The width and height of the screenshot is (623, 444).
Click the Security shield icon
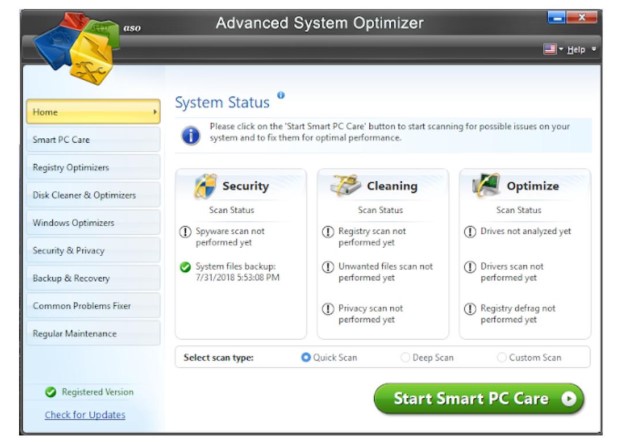coord(205,186)
